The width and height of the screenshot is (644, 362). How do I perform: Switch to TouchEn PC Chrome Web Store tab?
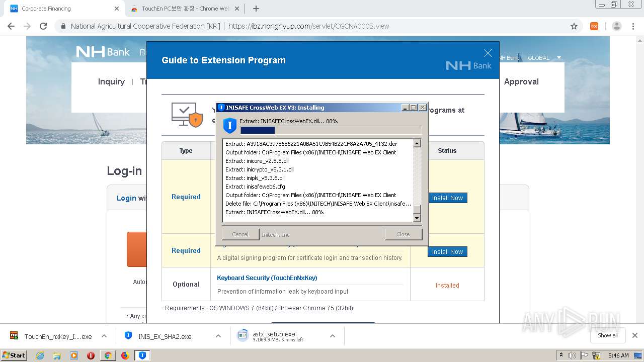click(186, 9)
